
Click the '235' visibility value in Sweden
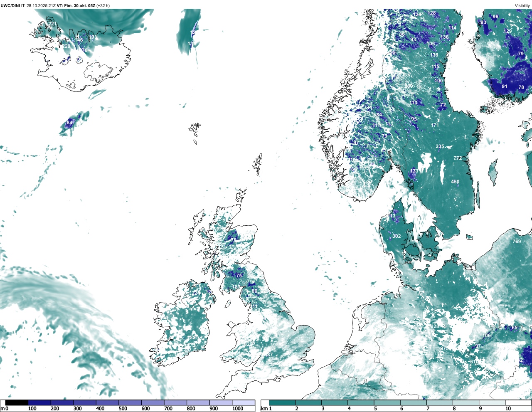pyautogui.click(x=440, y=146)
